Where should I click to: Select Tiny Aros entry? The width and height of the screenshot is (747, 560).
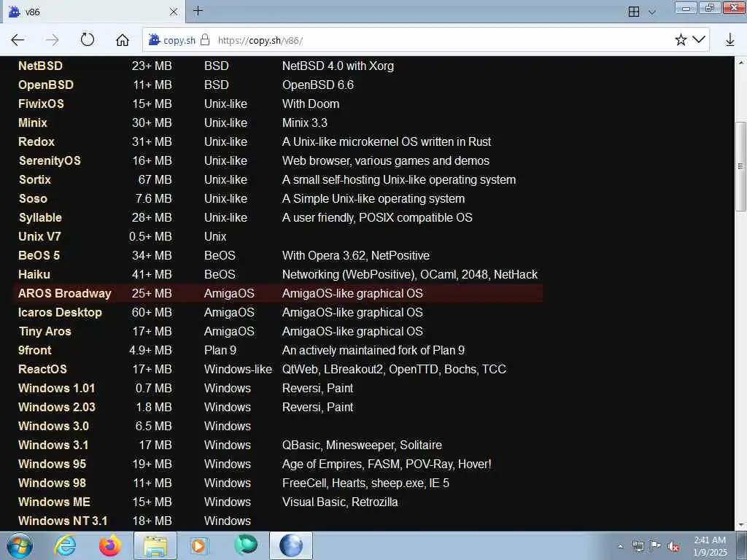click(x=44, y=332)
